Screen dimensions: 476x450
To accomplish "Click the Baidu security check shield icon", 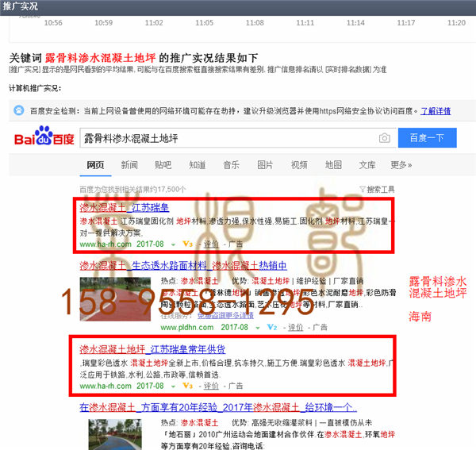I will coord(19,110).
